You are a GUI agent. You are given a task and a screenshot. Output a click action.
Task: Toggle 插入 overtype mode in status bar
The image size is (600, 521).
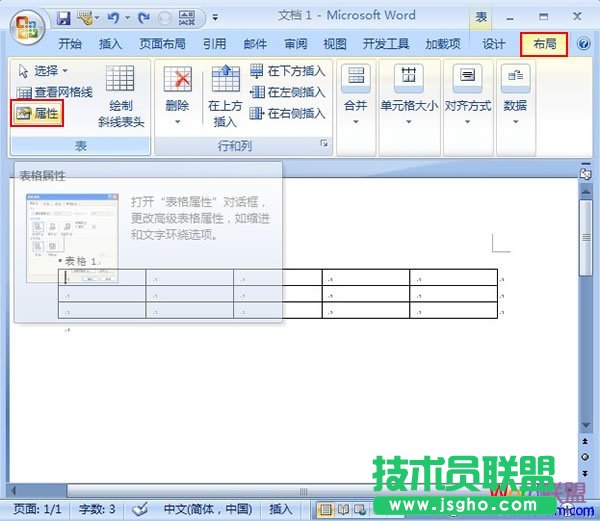click(280, 509)
